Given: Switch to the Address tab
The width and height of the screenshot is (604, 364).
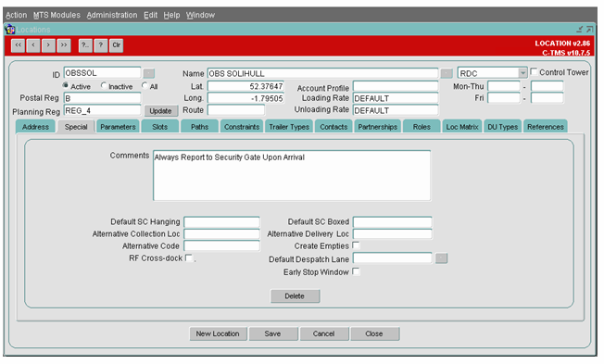Looking at the screenshot, I should coord(35,127).
